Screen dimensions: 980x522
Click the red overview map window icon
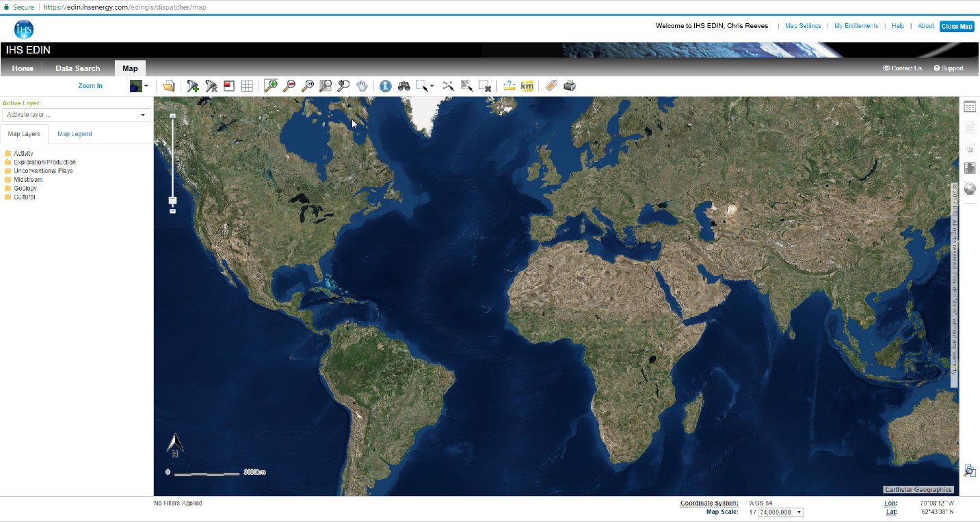(x=229, y=86)
